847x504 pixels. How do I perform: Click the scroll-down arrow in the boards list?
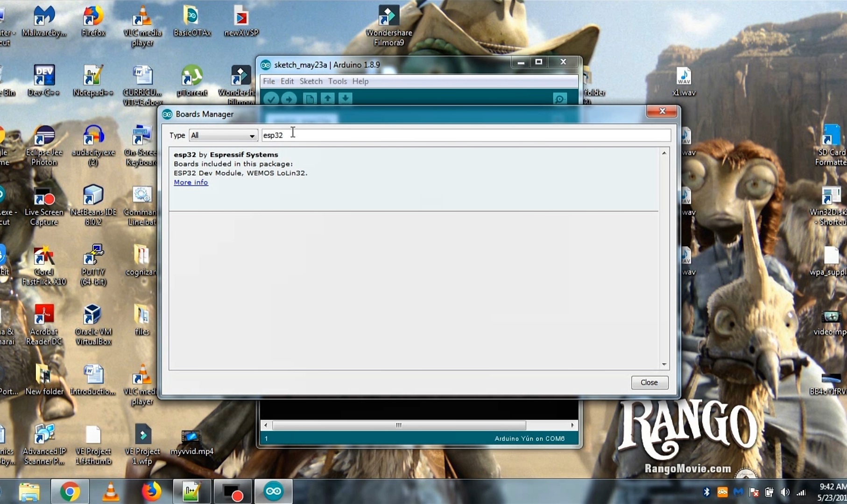coord(664,364)
